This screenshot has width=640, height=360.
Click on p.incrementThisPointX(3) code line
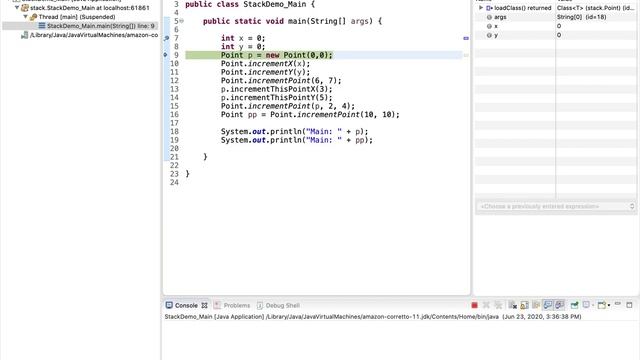[x=276, y=89]
